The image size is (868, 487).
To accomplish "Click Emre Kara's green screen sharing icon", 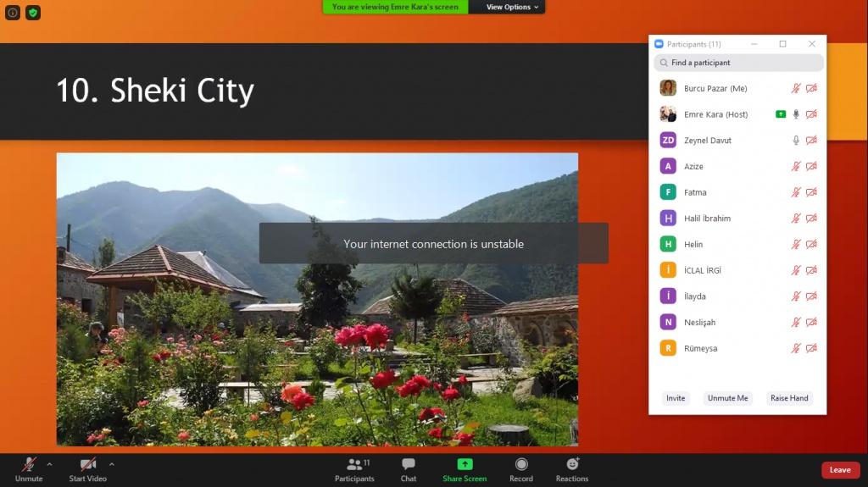I will coord(780,114).
